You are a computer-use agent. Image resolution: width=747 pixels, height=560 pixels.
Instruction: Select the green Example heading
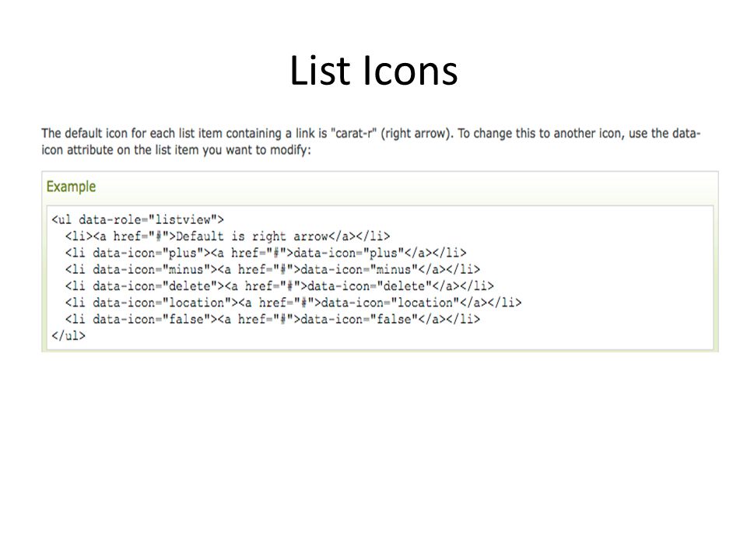coord(71,186)
